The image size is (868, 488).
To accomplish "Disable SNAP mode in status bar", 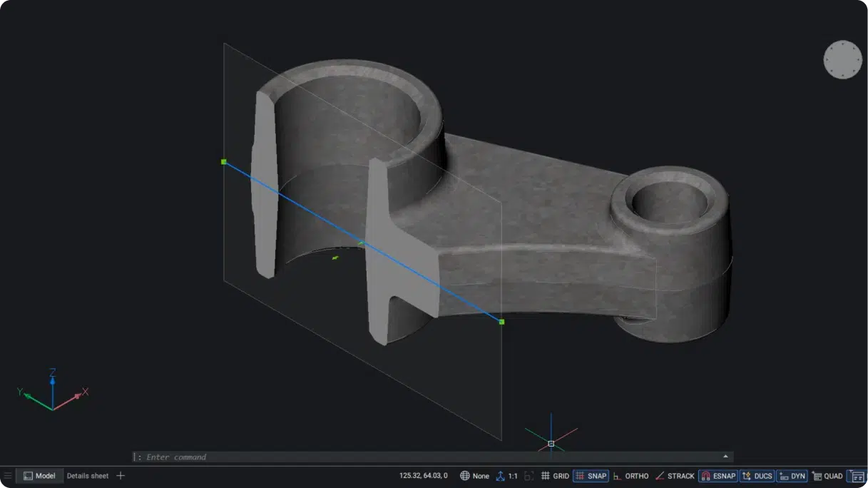I will [x=591, y=476].
